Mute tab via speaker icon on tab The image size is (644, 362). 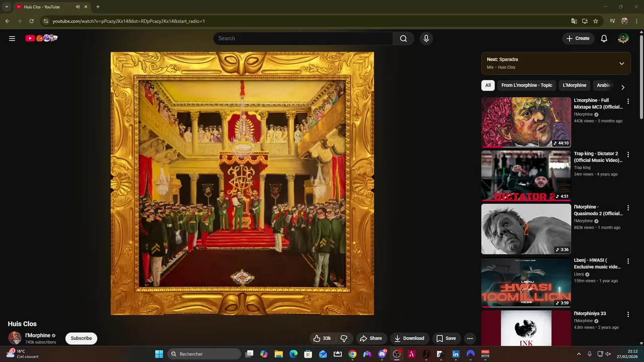pyautogui.click(x=77, y=7)
